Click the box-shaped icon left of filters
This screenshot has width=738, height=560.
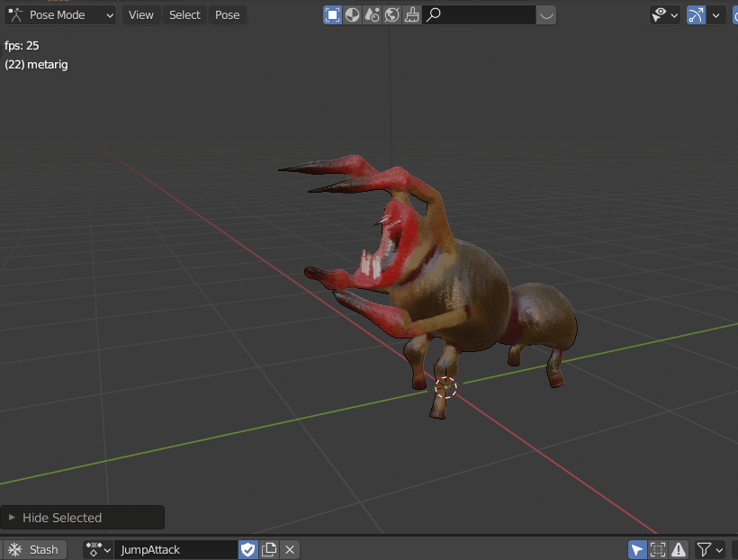tap(333, 14)
